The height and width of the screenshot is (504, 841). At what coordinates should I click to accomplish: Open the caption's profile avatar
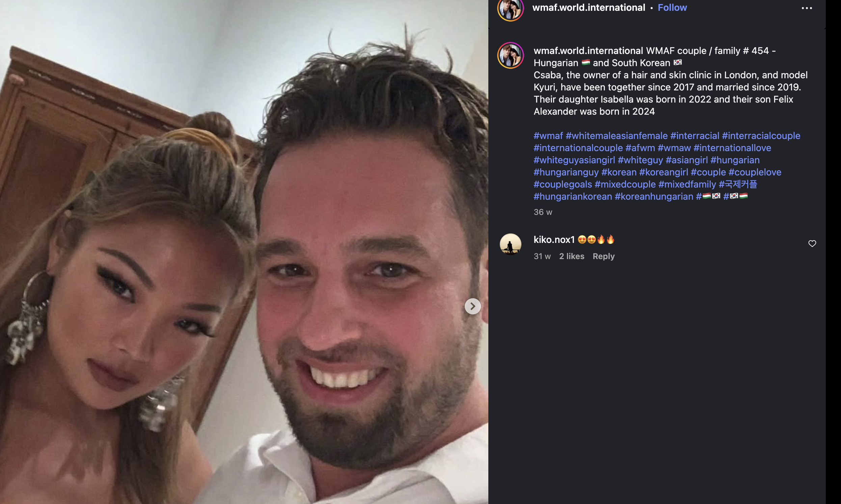tap(510, 55)
